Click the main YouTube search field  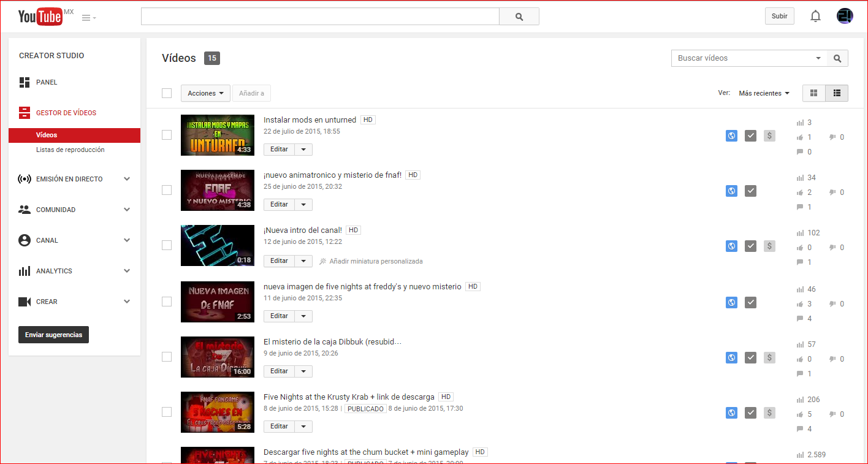tap(320, 17)
